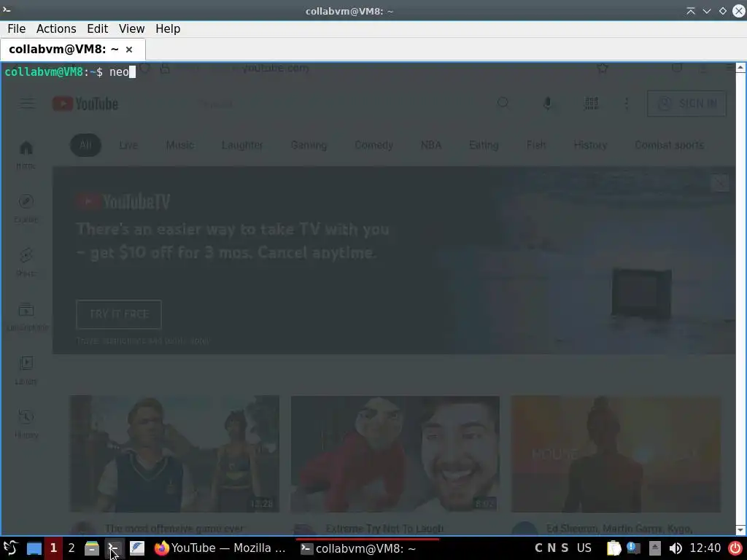Viewport: 747px width, 560px height.
Task: Open "Extreme Try Not To Laugh" video thumbnail
Action: (x=395, y=454)
